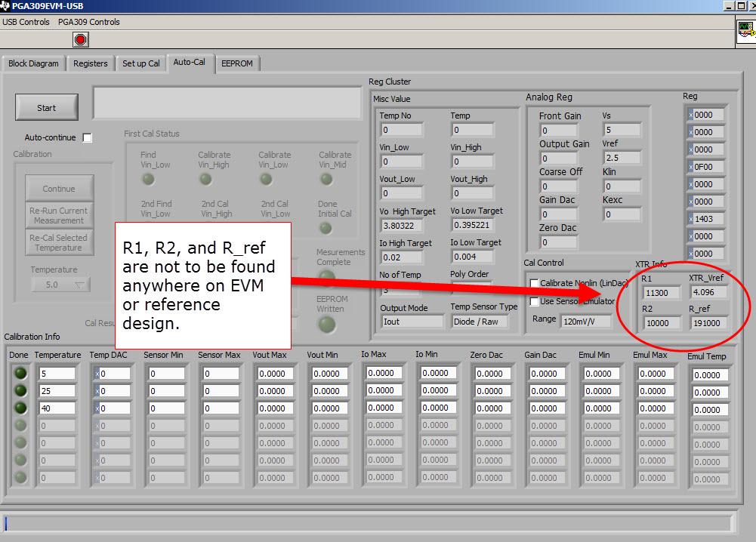This screenshot has height=542, width=756.
Task: Switch to the EEPROM tab
Action: click(x=236, y=63)
